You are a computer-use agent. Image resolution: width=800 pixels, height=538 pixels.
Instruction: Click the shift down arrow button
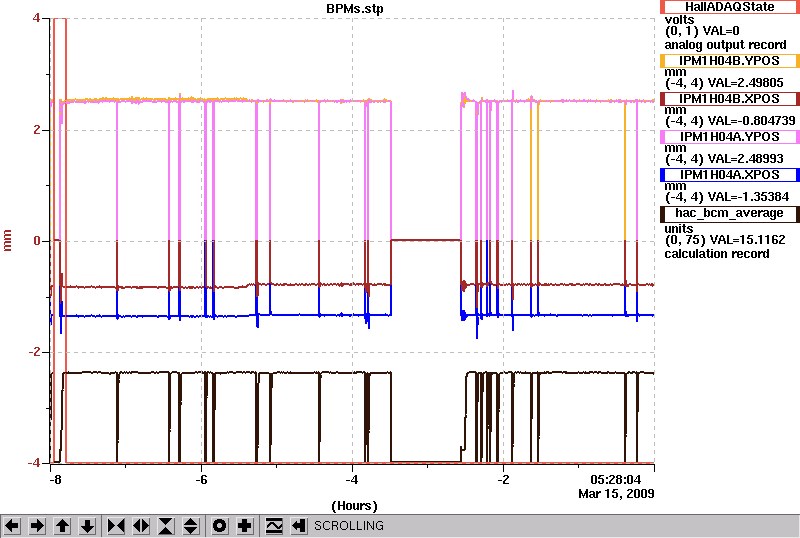(x=87, y=526)
